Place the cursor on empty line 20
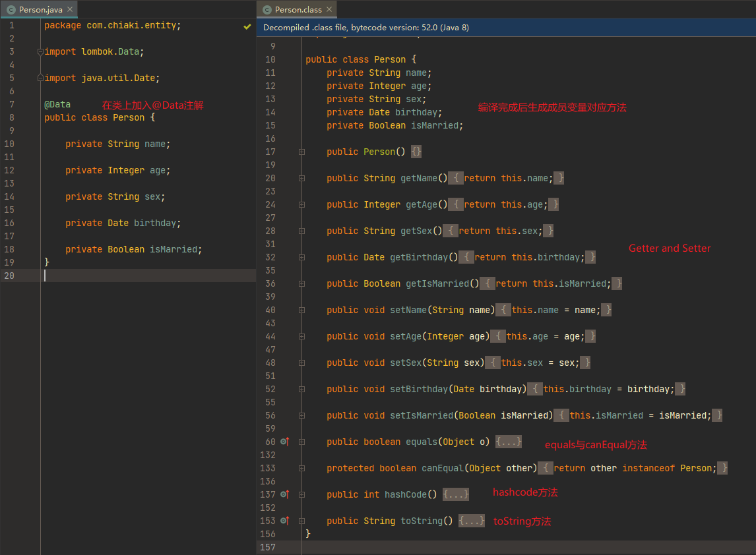Image resolution: width=756 pixels, height=555 pixels. [x=132, y=276]
